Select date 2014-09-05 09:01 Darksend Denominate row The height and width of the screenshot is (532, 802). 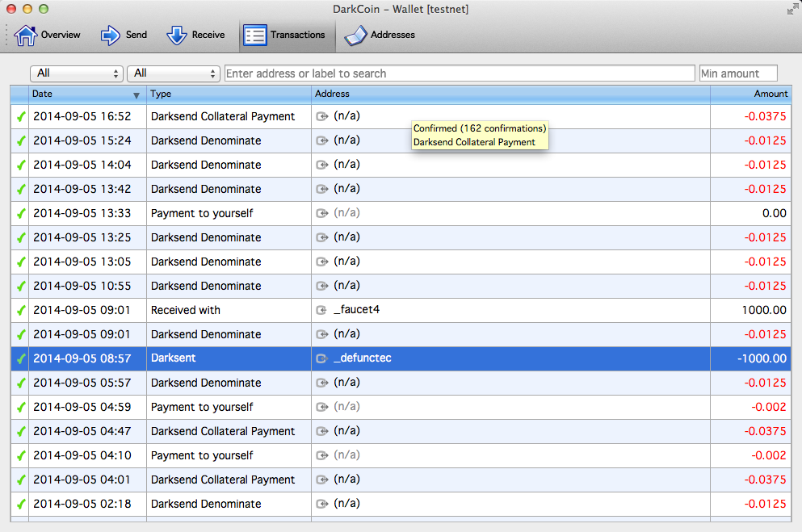[82, 335]
